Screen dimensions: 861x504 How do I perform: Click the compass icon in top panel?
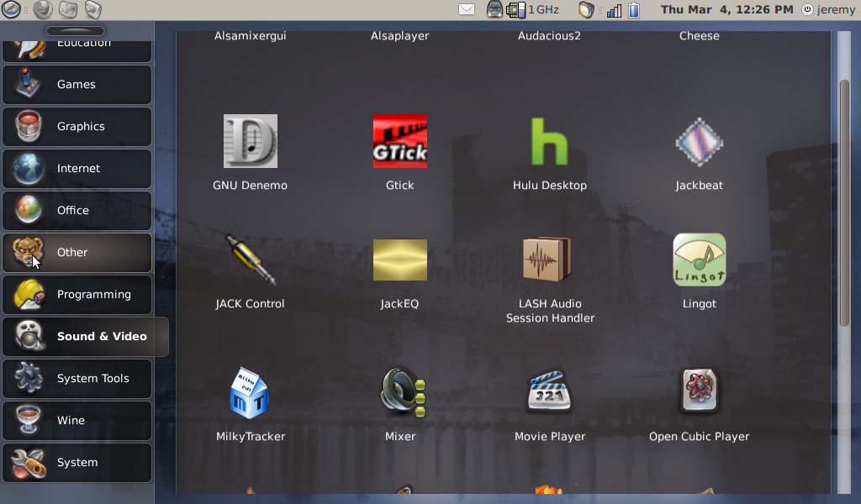11,9
